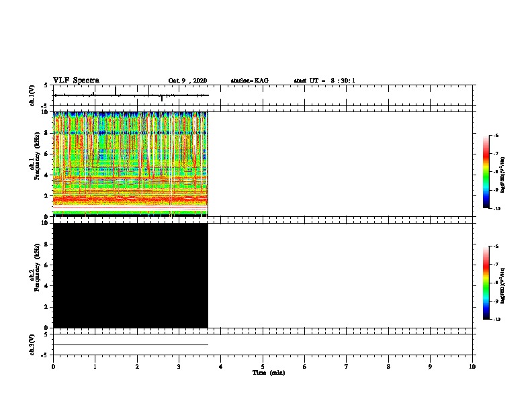Click the "2" kHz tick of ch.1 spectrogram
This screenshot has height=411, width=532.
tap(47, 196)
